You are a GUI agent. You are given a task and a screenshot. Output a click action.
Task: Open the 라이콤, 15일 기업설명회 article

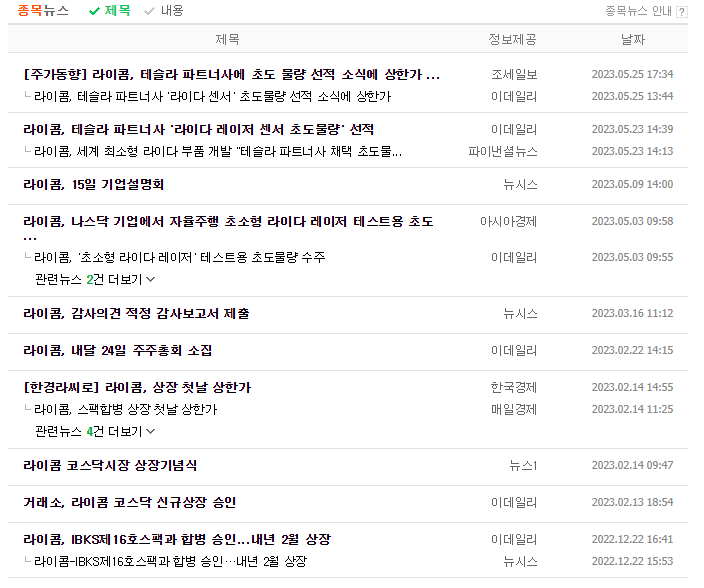[x=93, y=185]
